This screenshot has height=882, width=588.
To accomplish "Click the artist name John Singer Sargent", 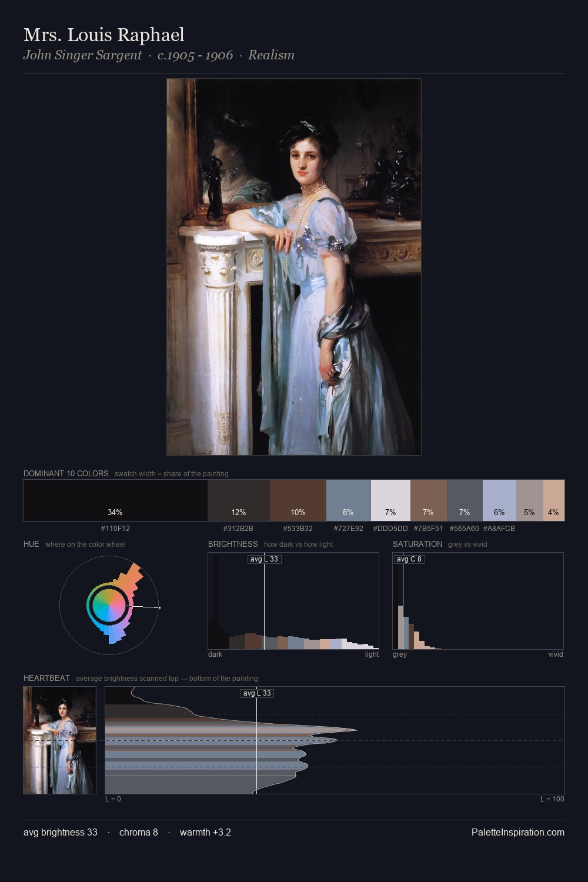I will click(82, 55).
